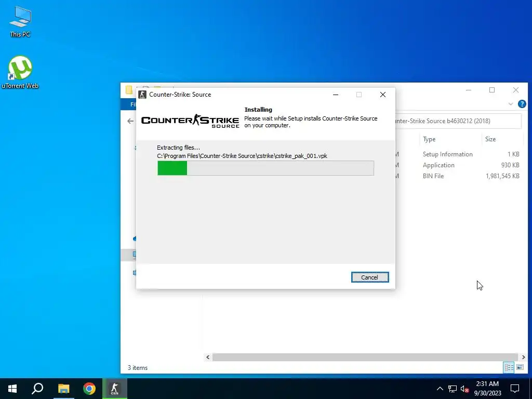Open File Explorer help question mark
The image size is (532, 399).
(x=522, y=104)
